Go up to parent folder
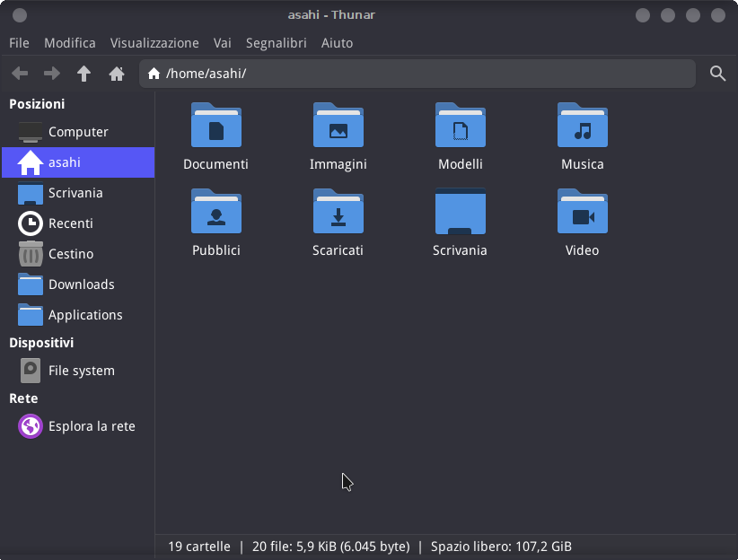Viewport: 738px width, 560px height. [84, 74]
